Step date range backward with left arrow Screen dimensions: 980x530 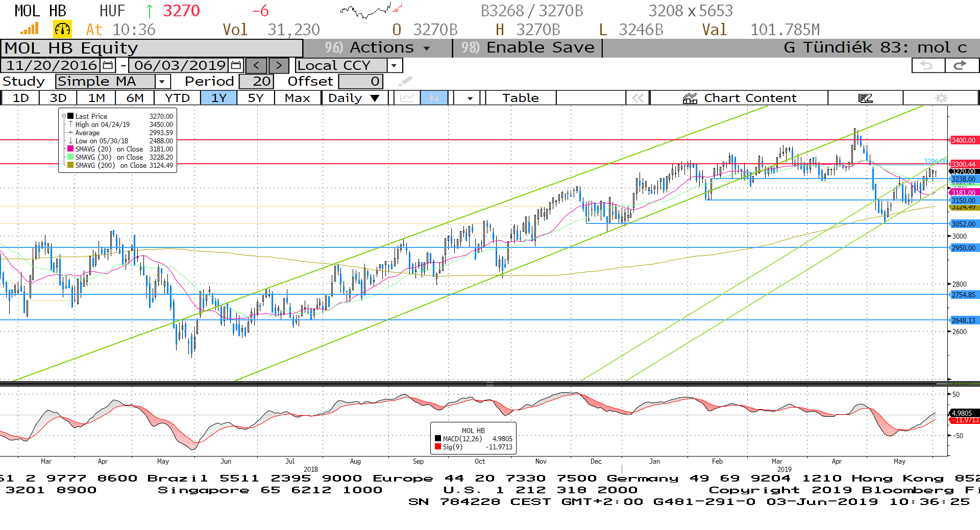(x=256, y=65)
